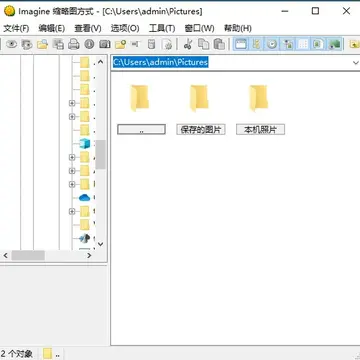The image size is (360, 360).
Task: Click the eye view-image toolbar icon
Action: [12, 44]
